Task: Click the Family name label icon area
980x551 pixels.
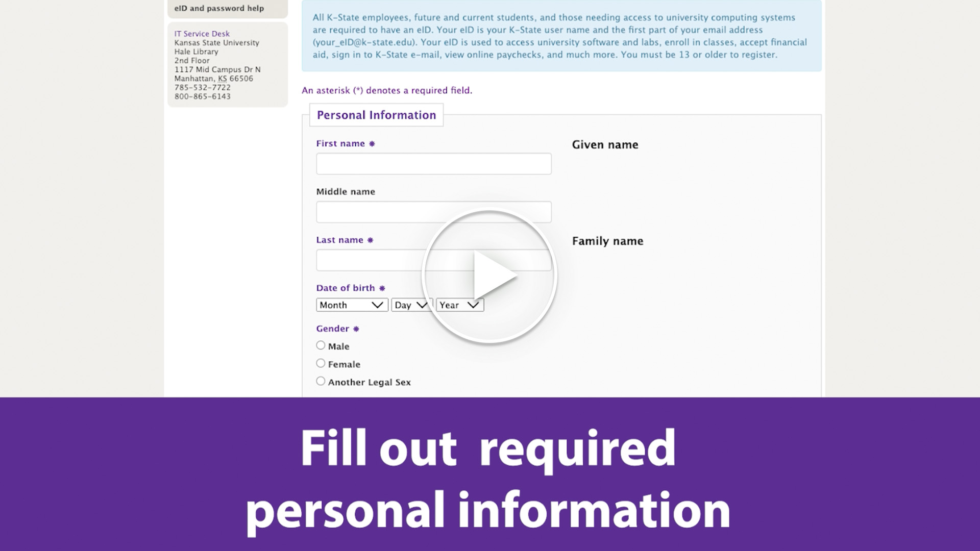Action: (606, 241)
